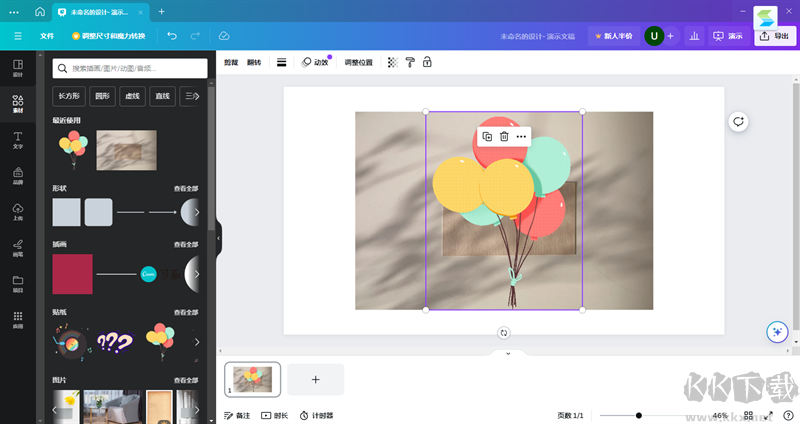Viewport: 800px width, 424px height.
Task: Toggle the 备注 notes panel
Action: [237, 415]
